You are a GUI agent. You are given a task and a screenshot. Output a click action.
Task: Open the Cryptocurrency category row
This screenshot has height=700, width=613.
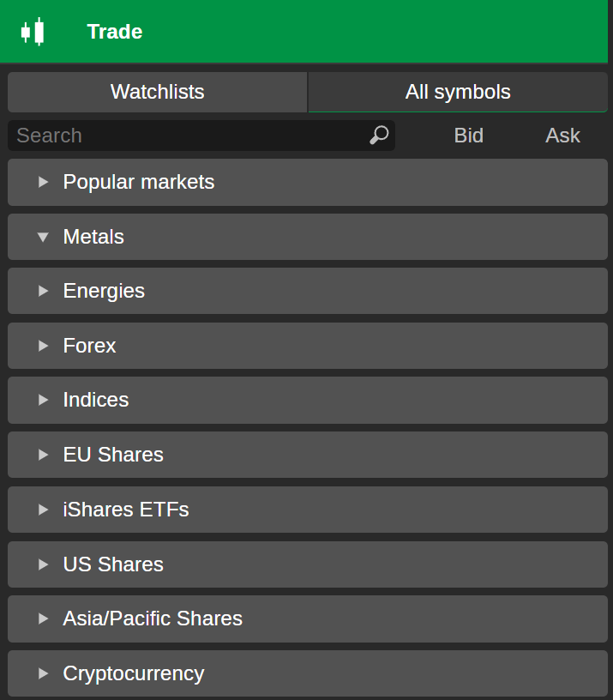coord(307,673)
